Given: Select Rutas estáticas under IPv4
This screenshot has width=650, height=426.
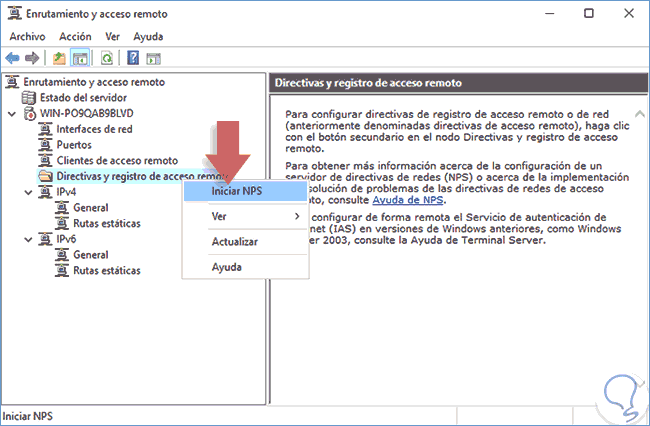Looking at the screenshot, I should pos(107,223).
